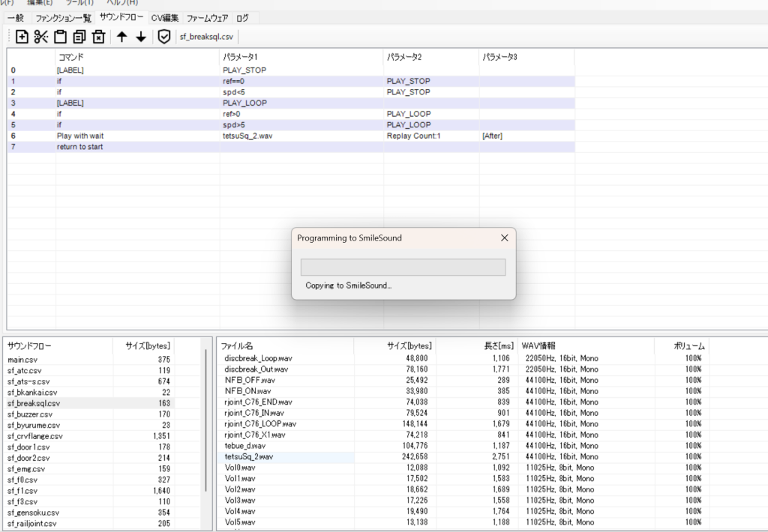Click the scissors cut icon

41,37
